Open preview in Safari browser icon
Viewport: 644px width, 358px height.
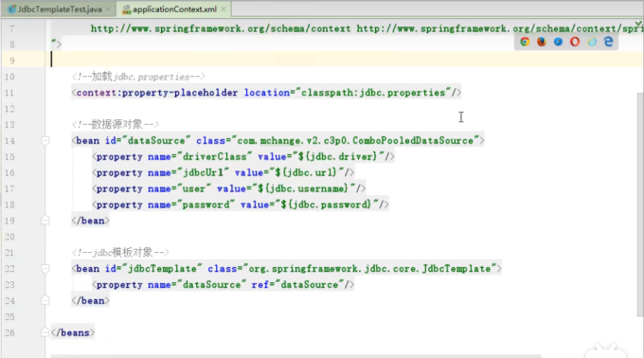tap(558, 42)
